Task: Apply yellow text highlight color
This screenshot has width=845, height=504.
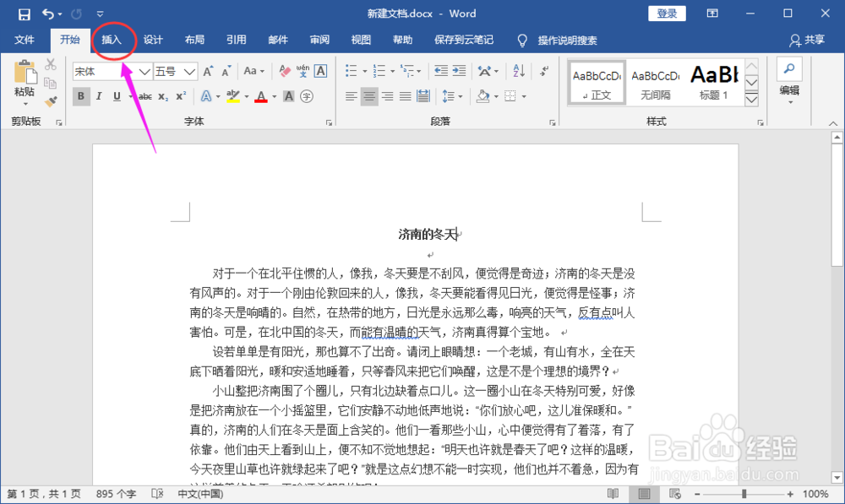Action: pos(233,96)
